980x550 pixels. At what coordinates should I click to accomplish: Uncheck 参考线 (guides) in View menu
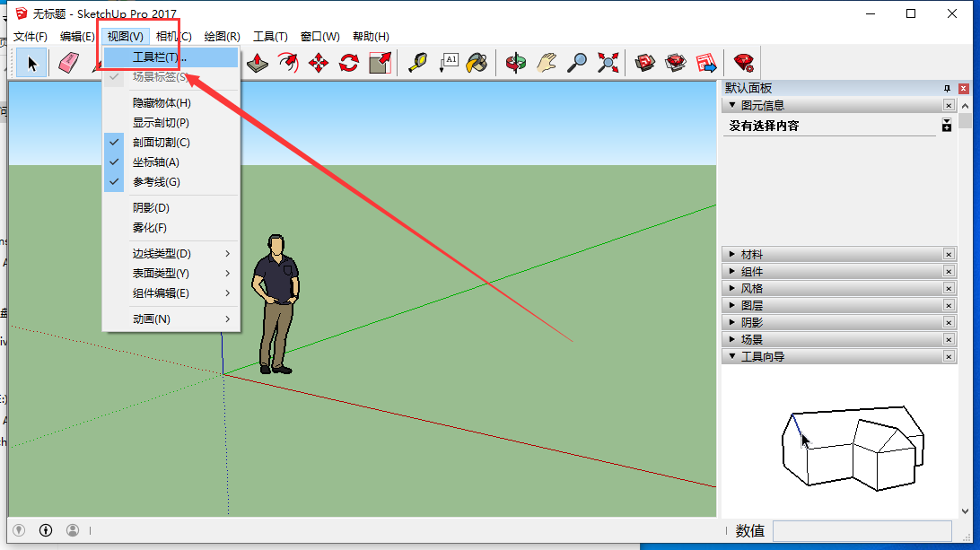click(x=156, y=182)
